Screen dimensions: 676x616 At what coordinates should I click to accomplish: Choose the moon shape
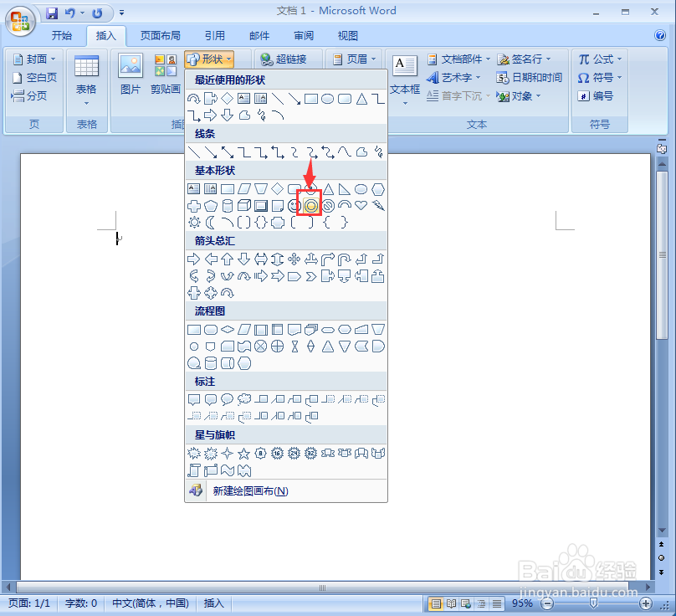(210, 223)
